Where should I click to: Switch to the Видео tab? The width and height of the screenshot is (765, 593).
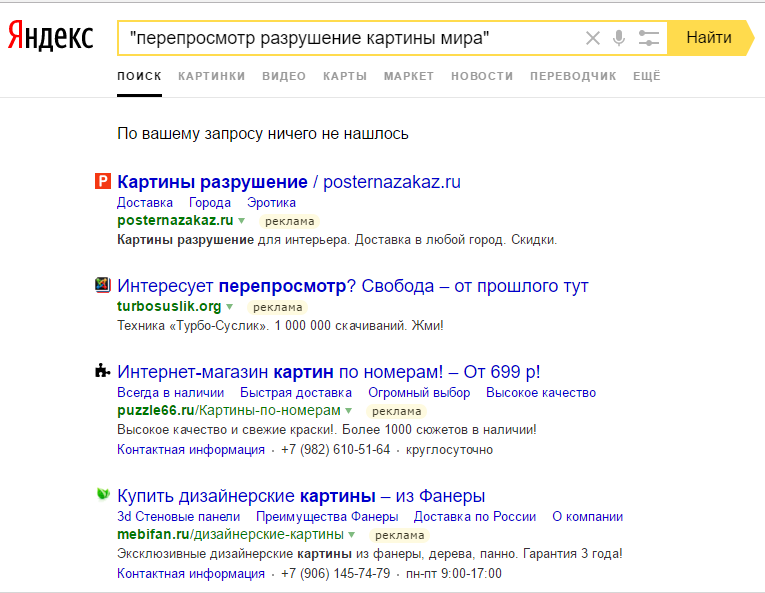(284, 76)
